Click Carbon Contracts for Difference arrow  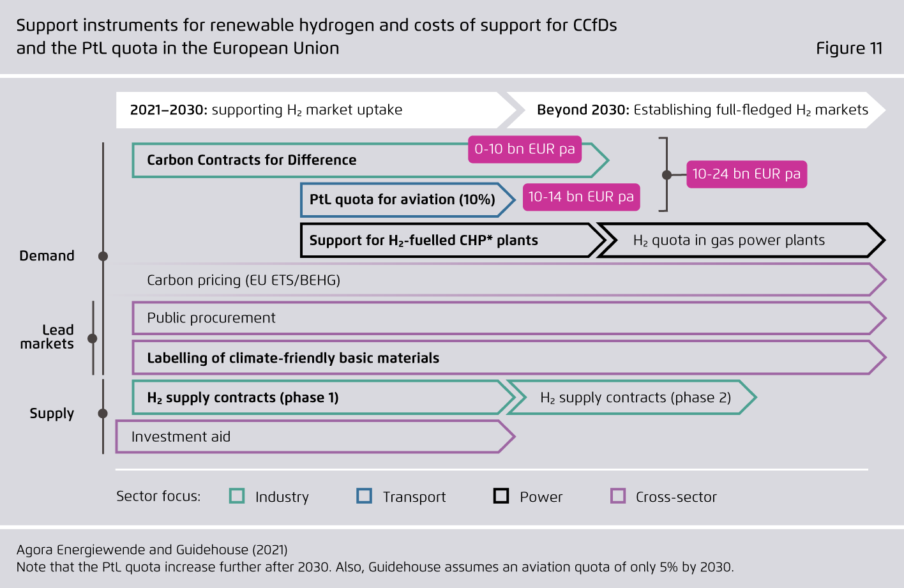coord(370,160)
